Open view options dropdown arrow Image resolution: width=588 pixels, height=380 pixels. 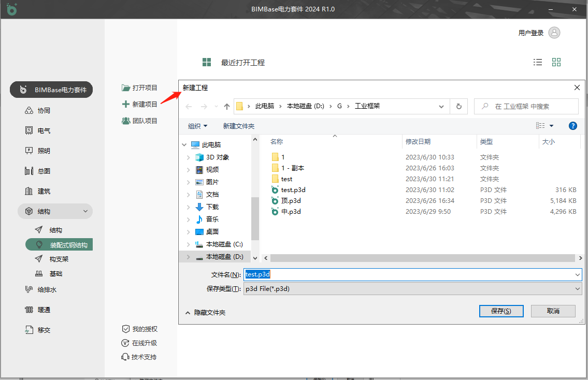coord(551,125)
